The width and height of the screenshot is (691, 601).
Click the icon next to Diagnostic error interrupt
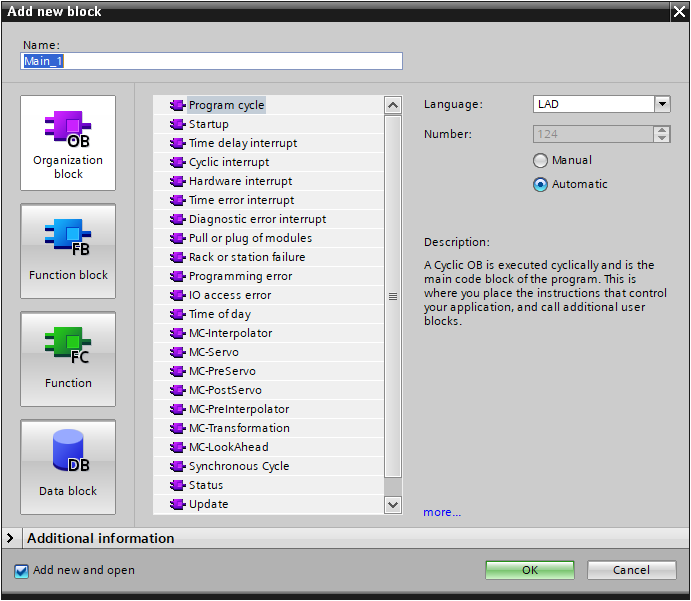click(177, 219)
